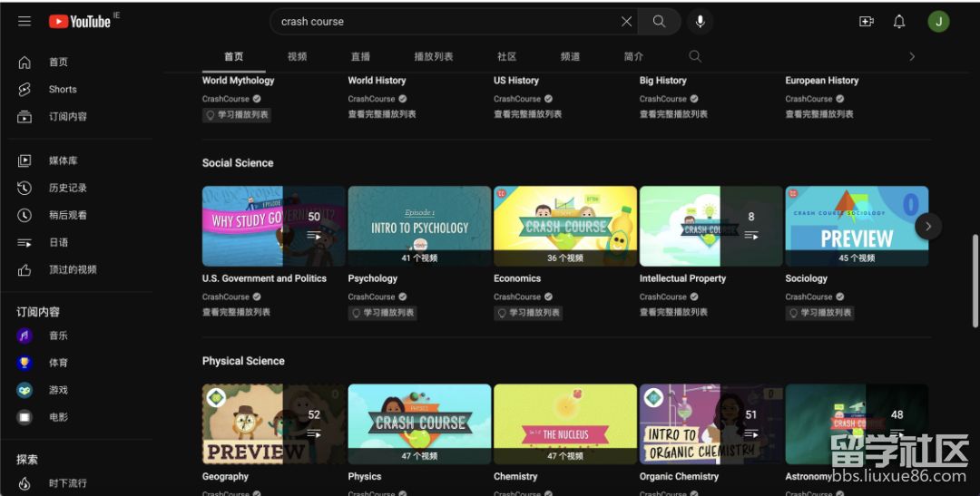Clear the search box text
Image resolution: width=980 pixels, height=496 pixels.
pyautogui.click(x=626, y=22)
